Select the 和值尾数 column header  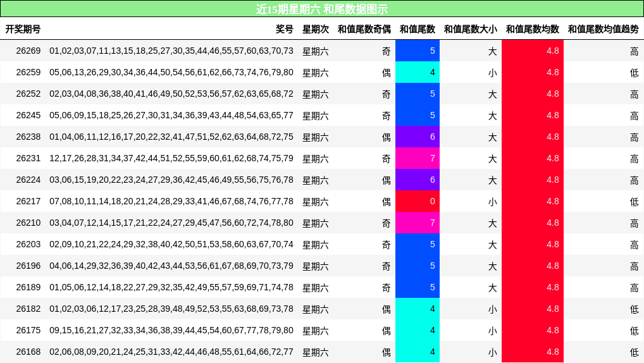click(418, 29)
